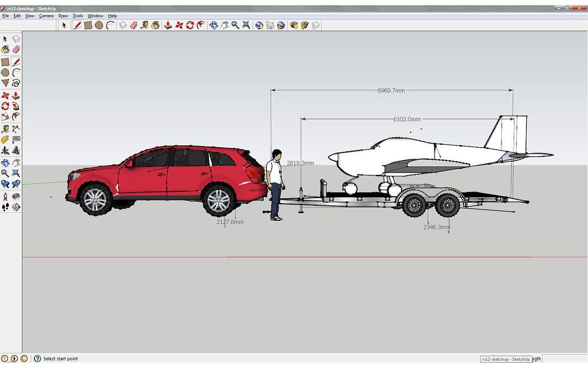
Task: Select the Scale tool in left palette
Action: point(5,117)
